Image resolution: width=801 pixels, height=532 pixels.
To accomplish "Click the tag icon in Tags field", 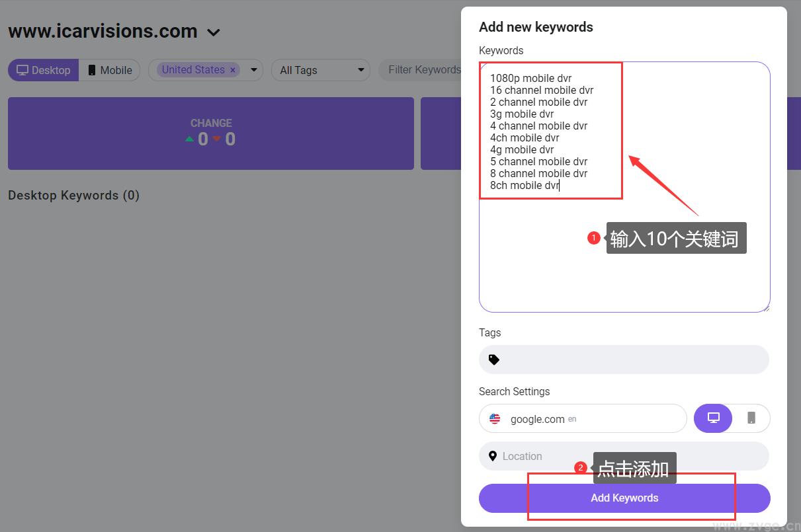I will coord(493,360).
